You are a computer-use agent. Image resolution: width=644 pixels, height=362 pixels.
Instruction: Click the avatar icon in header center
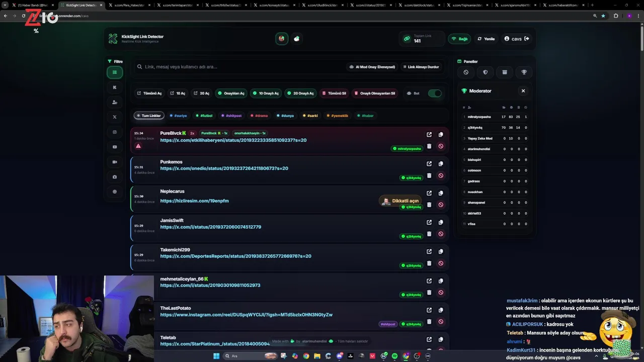pos(282,39)
